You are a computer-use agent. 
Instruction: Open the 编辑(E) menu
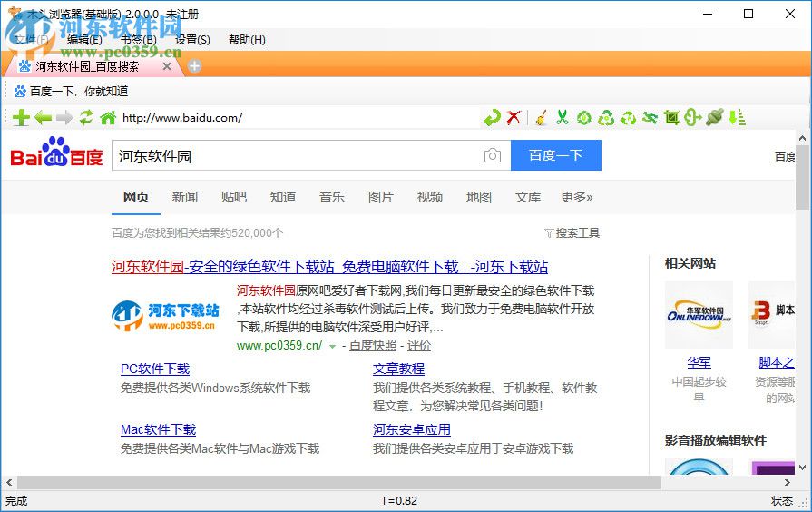pos(84,40)
